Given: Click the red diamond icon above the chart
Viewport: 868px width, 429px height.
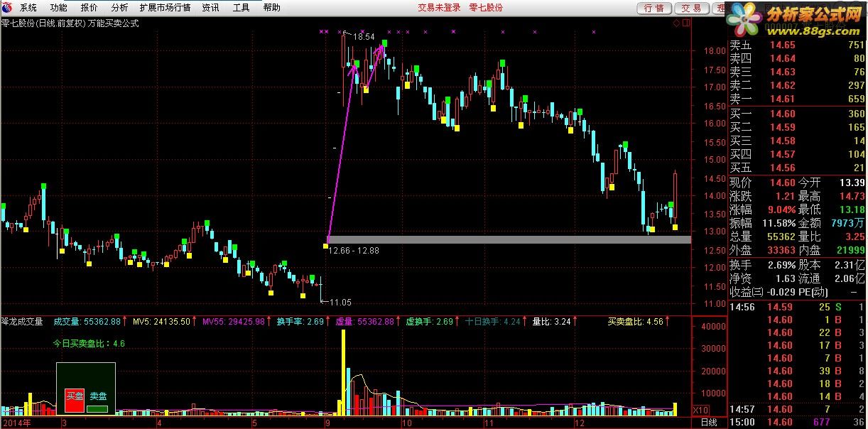Looking at the screenshot, I should (x=677, y=23).
